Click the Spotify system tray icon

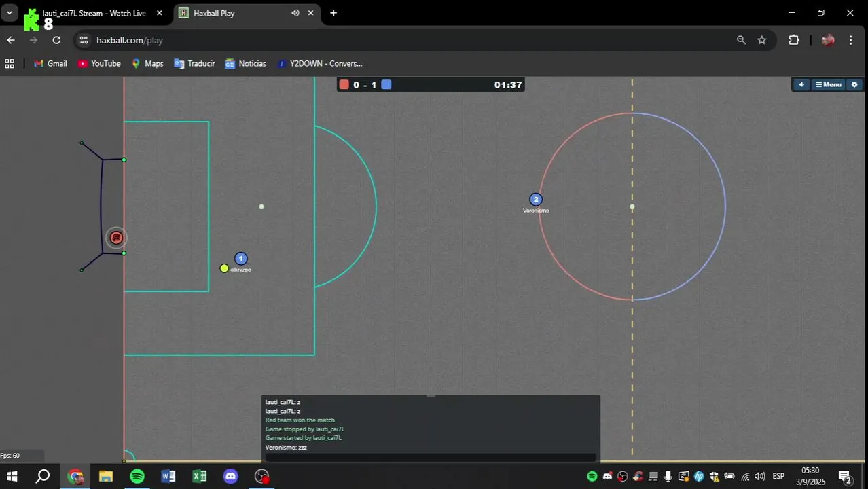(x=592, y=476)
